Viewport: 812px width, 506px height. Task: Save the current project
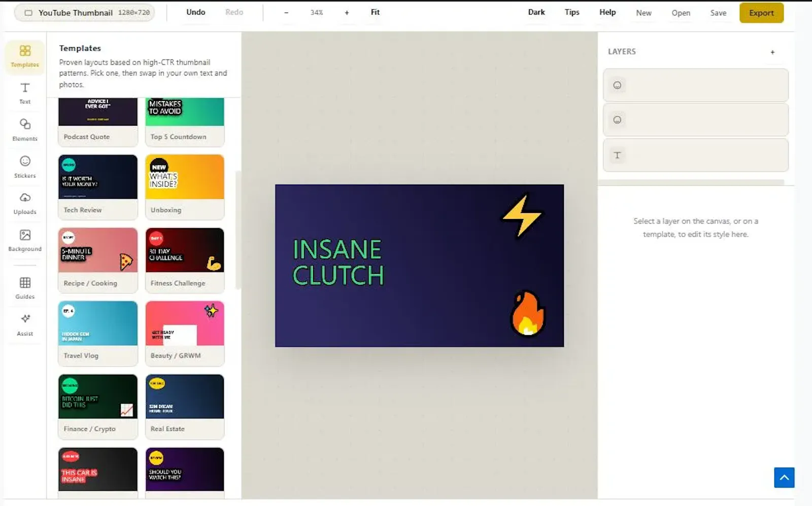click(x=718, y=13)
